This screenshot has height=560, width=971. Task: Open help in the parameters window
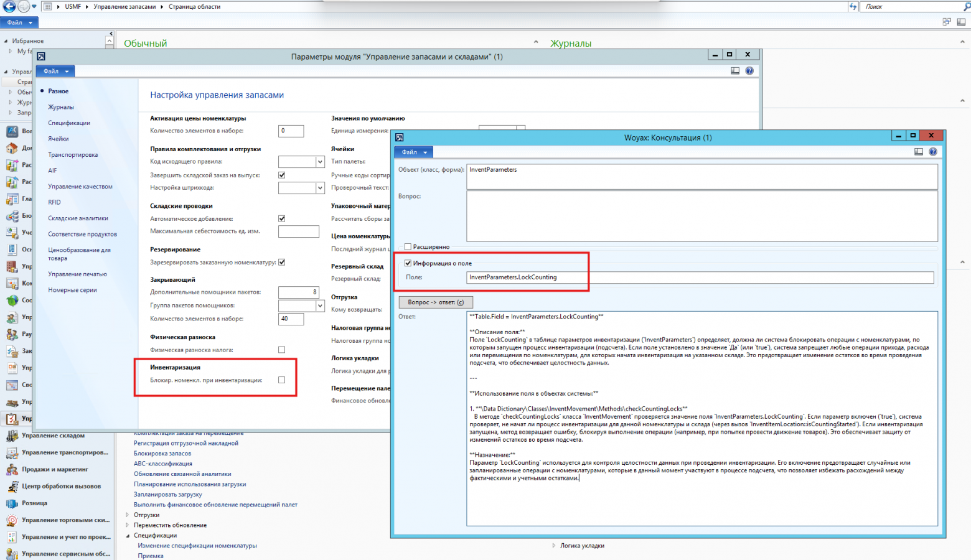click(x=749, y=71)
